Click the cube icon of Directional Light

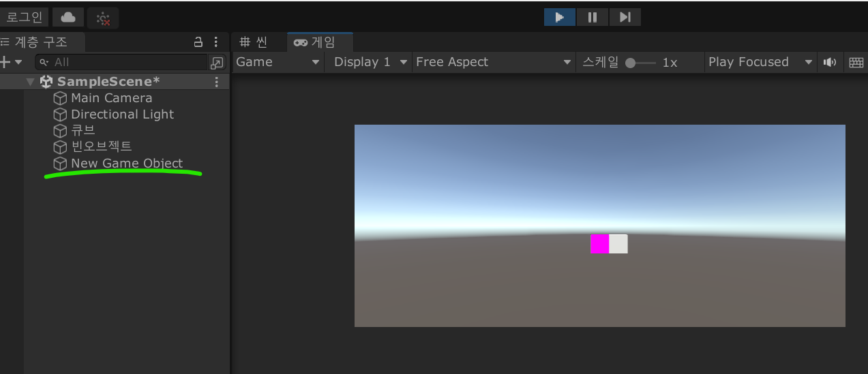click(x=61, y=114)
